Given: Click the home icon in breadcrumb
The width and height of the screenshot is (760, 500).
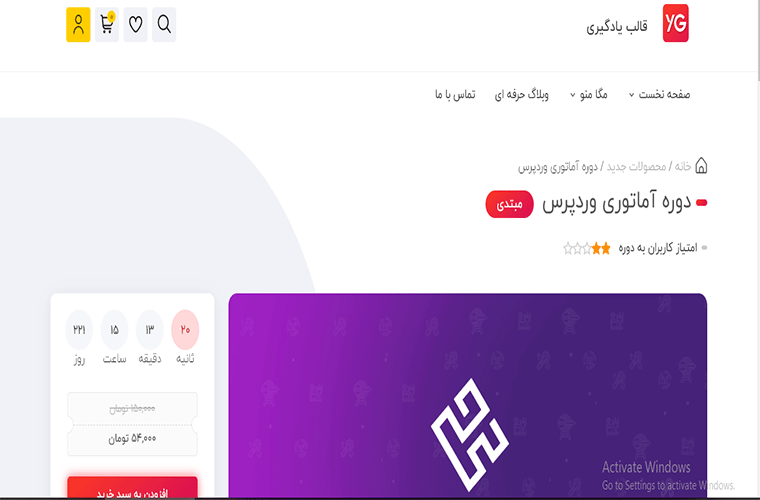Looking at the screenshot, I should (x=701, y=166).
